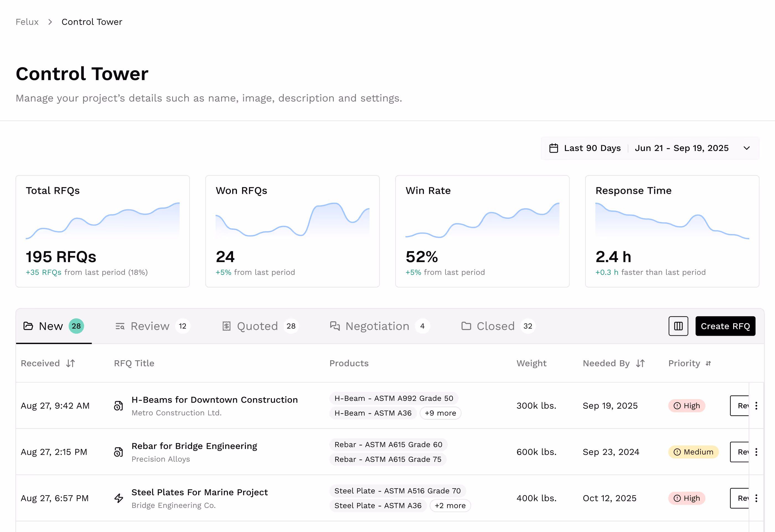This screenshot has width=775, height=532.
Task: Toggle sort order on the Needed By column
Action: [640, 363]
